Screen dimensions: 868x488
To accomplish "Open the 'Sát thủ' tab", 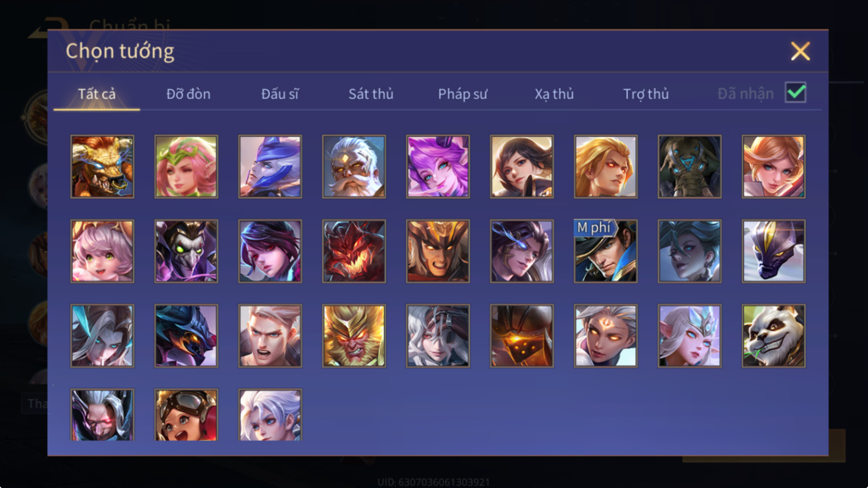I will click(x=371, y=94).
